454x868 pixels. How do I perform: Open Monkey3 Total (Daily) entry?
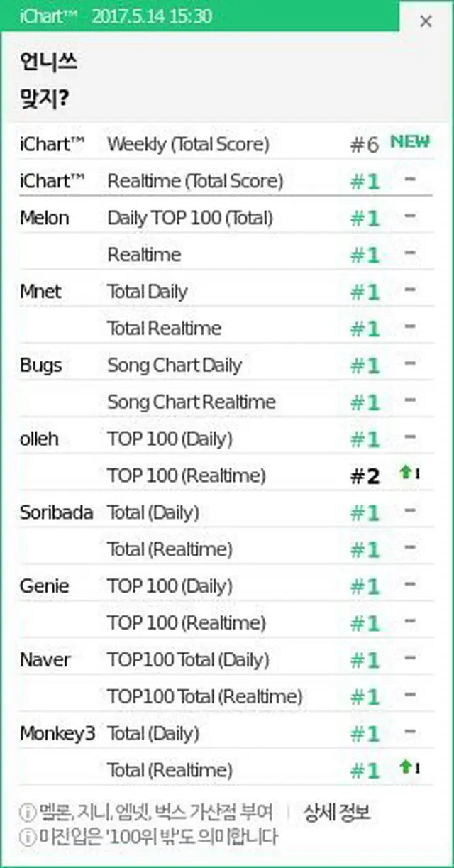coord(227,733)
